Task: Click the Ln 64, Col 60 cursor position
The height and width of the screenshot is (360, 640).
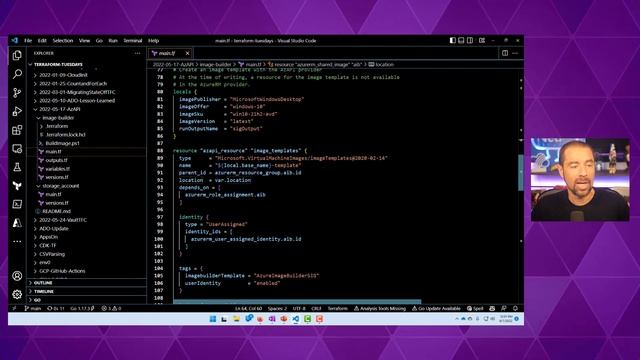Action: [x=248, y=309]
